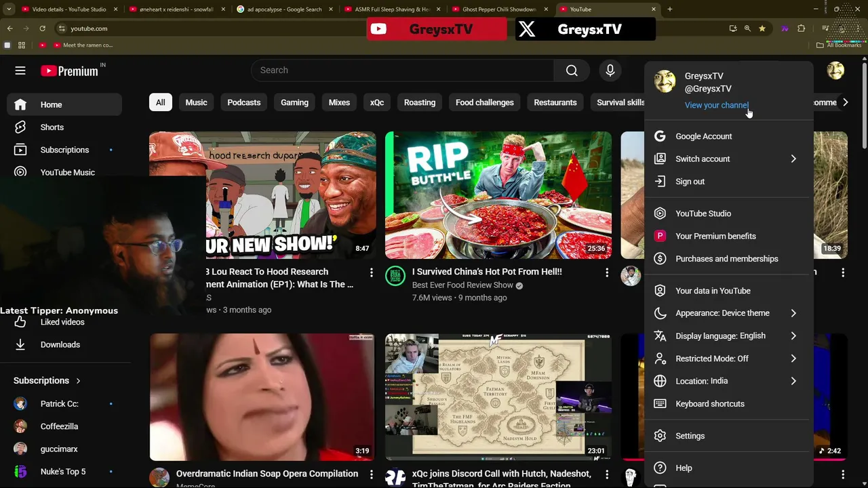868x488 pixels.
Task: Go back in browser history
Action: pos(9,28)
